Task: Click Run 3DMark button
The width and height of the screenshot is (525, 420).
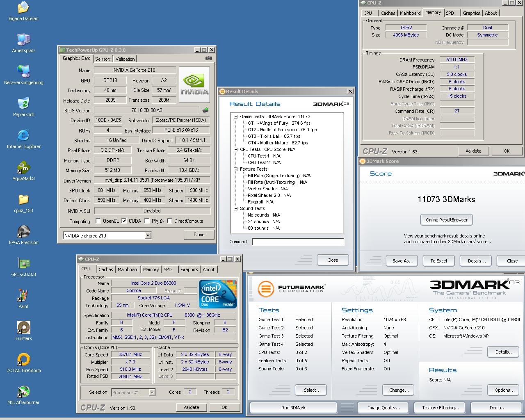Action: [x=293, y=408]
